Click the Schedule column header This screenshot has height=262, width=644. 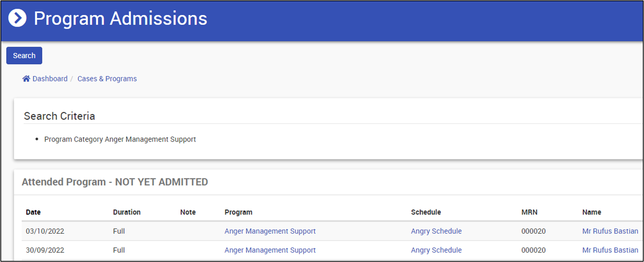(426, 212)
